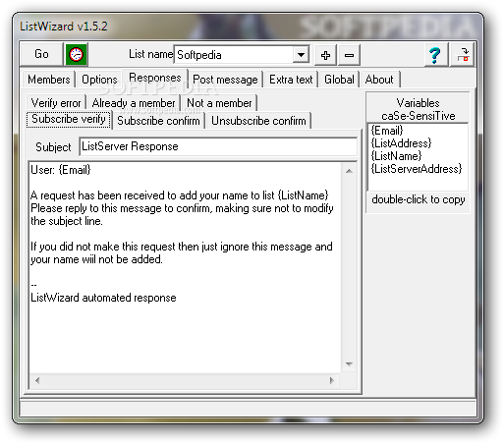This screenshot has height=444, width=504.
Task: Add a new list with plus button
Action: [325, 55]
